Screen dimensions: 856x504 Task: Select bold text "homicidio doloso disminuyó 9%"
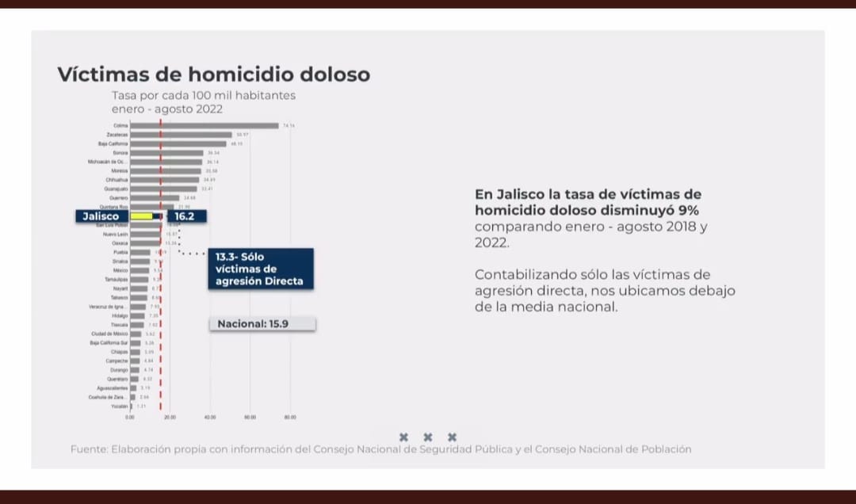(x=587, y=211)
